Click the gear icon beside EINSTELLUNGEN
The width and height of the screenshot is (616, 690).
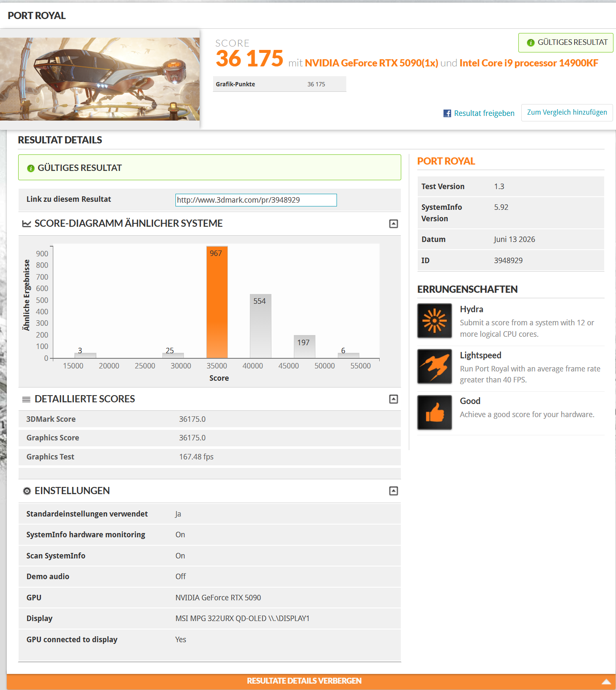(x=27, y=491)
